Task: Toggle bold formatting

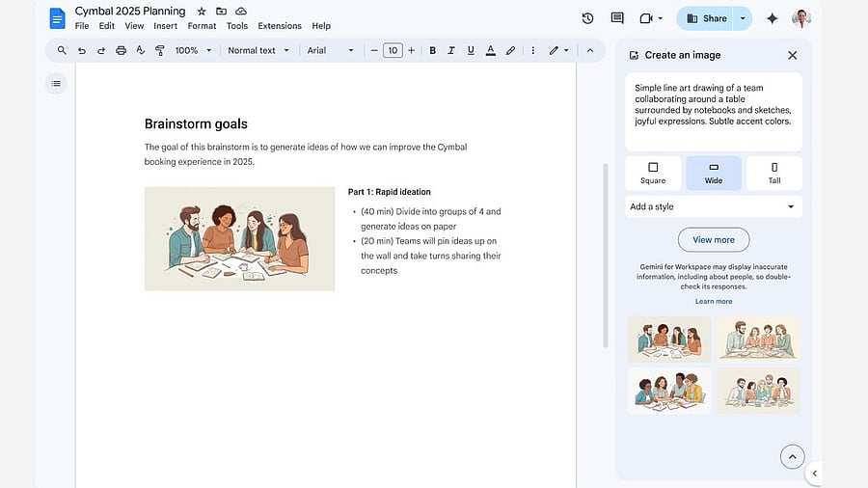Action: click(432, 50)
